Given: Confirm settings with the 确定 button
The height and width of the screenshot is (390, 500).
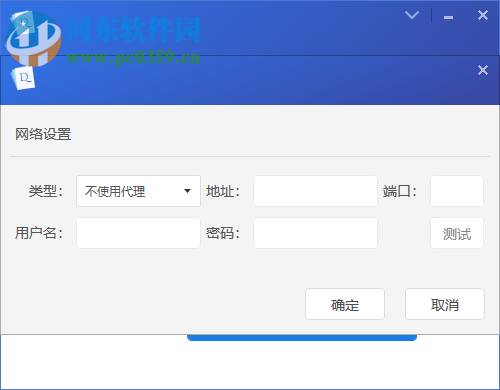Looking at the screenshot, I should pyautogui.click(x=345, y=304).
